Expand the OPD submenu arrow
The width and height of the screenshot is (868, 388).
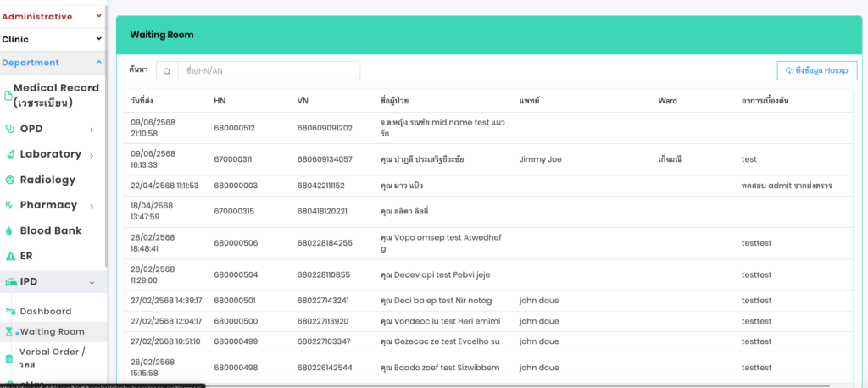(92, 129)
